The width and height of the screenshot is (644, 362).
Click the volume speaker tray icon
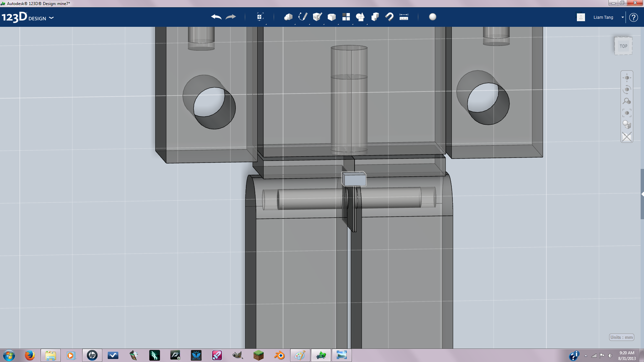click(610, 356)
